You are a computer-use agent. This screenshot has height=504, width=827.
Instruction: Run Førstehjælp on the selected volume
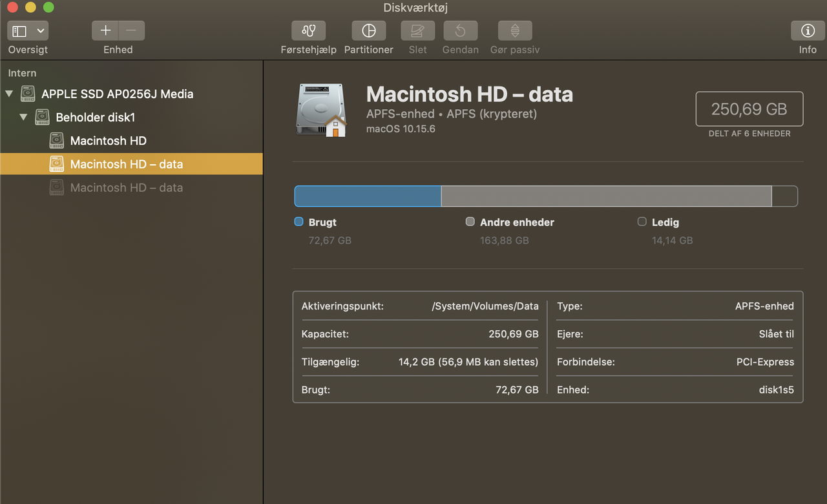click(x=308, y=30)
